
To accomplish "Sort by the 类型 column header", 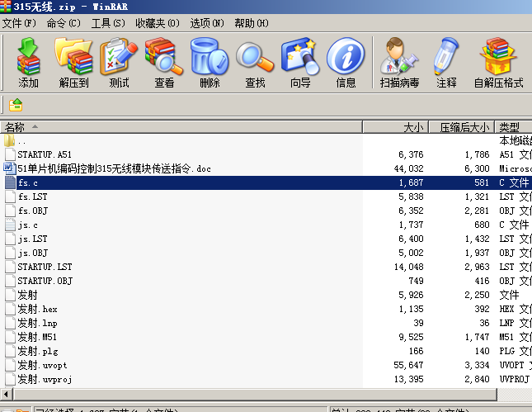I will pos(513,127).
